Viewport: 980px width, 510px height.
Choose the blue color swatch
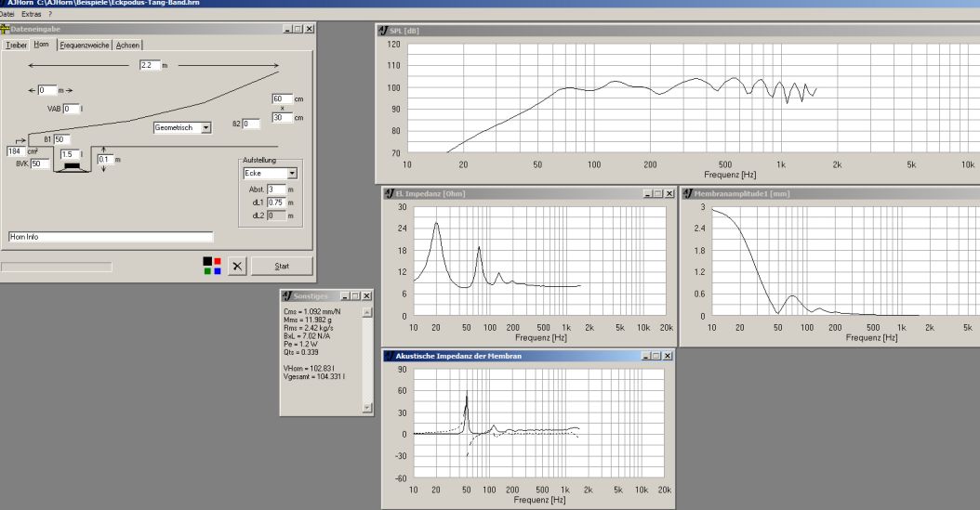click(218, 271)
